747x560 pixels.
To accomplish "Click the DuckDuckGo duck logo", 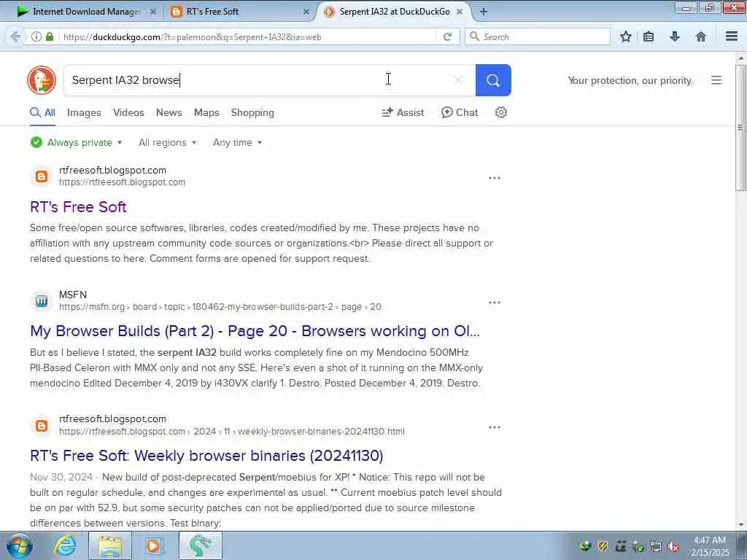I will click(x=42, y=80).
